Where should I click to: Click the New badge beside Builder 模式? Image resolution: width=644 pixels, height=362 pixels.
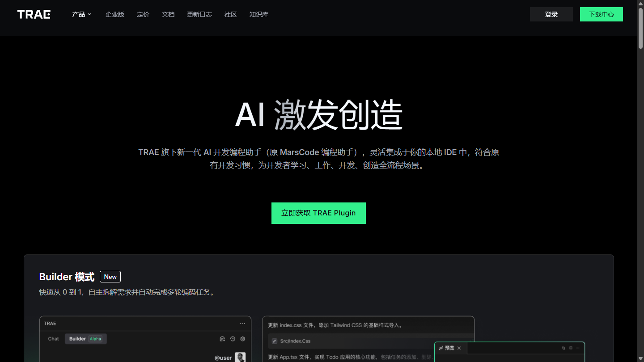click(x=110, y=277)
